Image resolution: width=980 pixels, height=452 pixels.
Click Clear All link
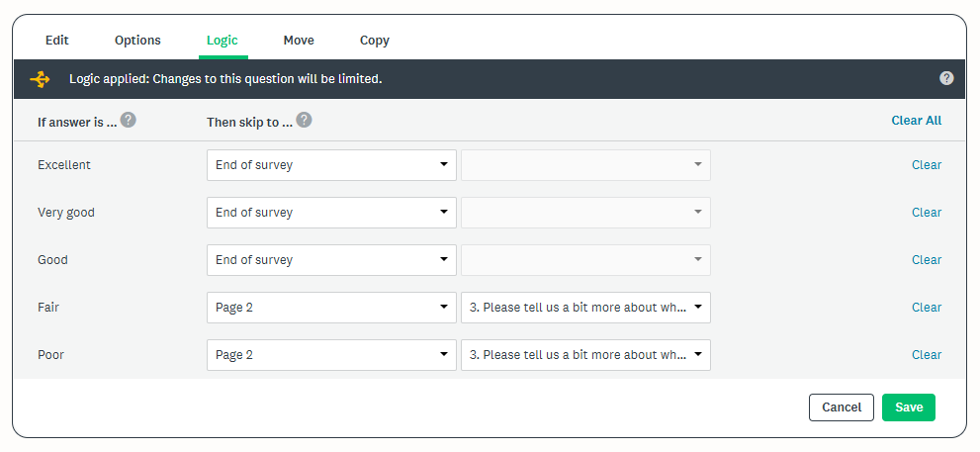pyautogui.click(x=917, y=121)
